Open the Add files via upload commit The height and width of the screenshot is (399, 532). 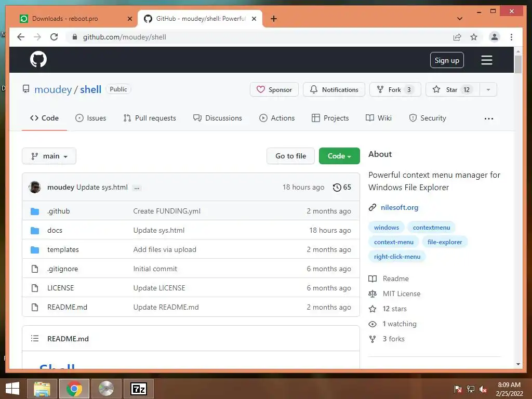[165, 250]
